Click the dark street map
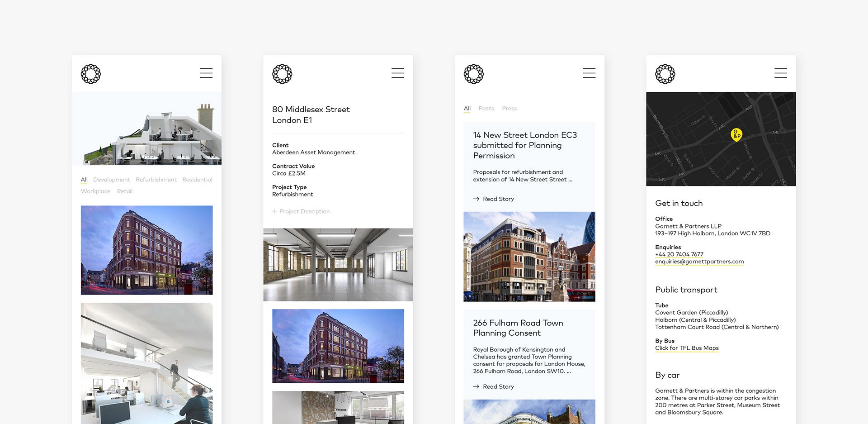 coord(721,139)
